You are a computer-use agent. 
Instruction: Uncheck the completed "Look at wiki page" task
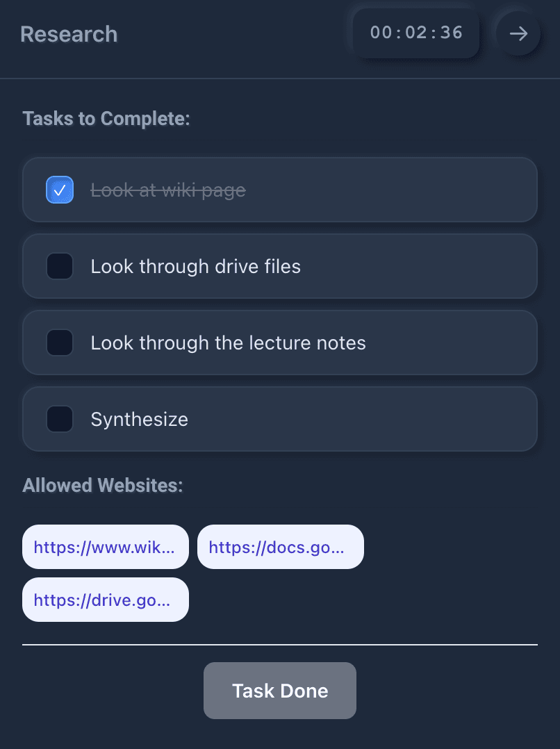click(60, 189)
